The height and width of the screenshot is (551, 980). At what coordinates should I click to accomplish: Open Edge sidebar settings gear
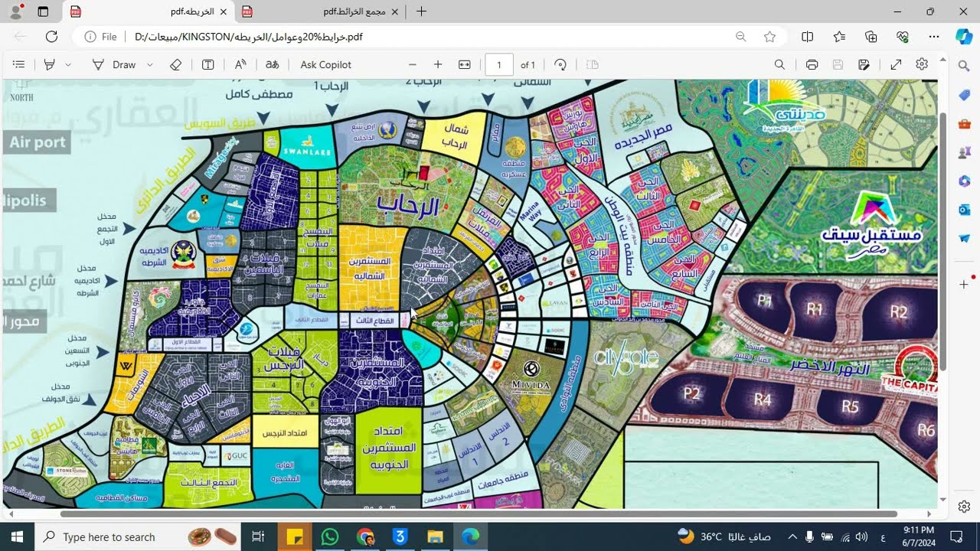click(x=964, y=507)
